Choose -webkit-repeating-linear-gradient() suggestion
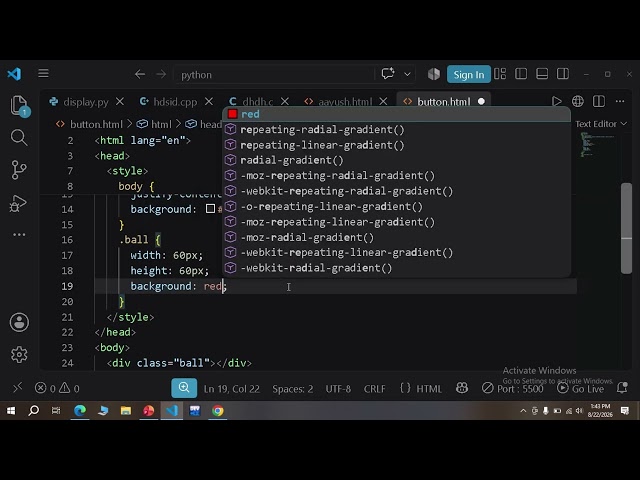Screen dimensions: 640x480 (396, 253)
